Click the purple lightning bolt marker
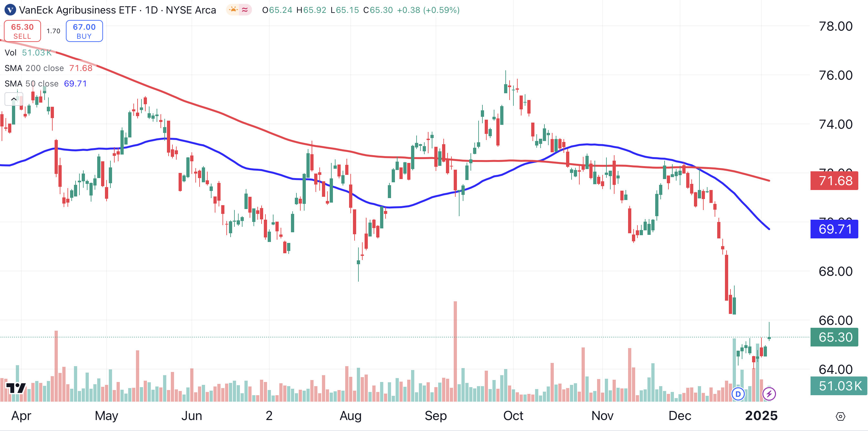The image size is (868, 431). [769, 394]
